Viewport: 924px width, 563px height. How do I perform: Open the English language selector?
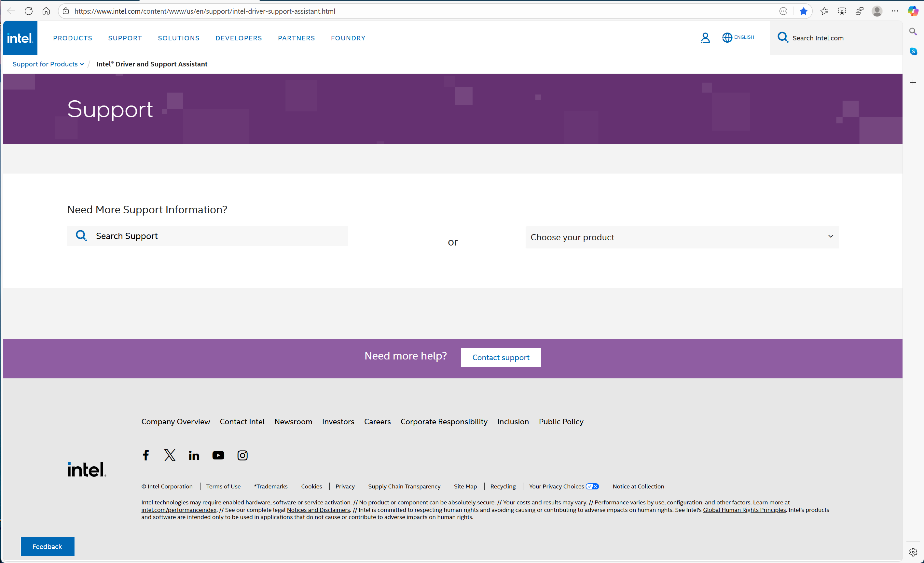click(738, 37)
